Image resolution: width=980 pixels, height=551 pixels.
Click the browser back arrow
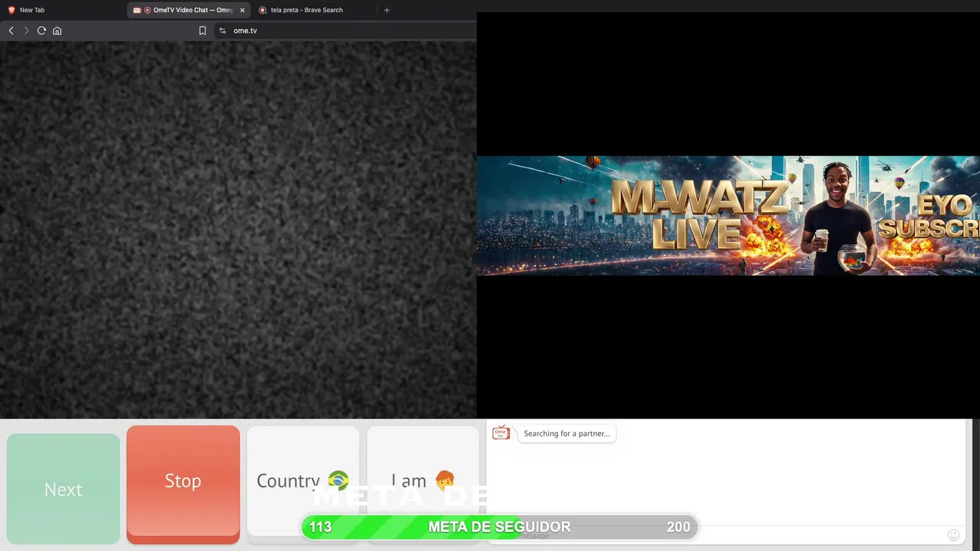tap(11, 31)
